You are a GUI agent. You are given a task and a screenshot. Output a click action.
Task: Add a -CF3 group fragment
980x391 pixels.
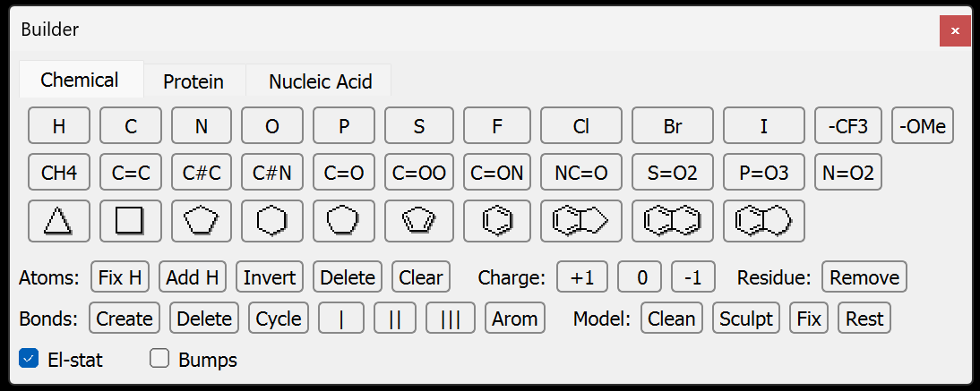coord(848,126)
